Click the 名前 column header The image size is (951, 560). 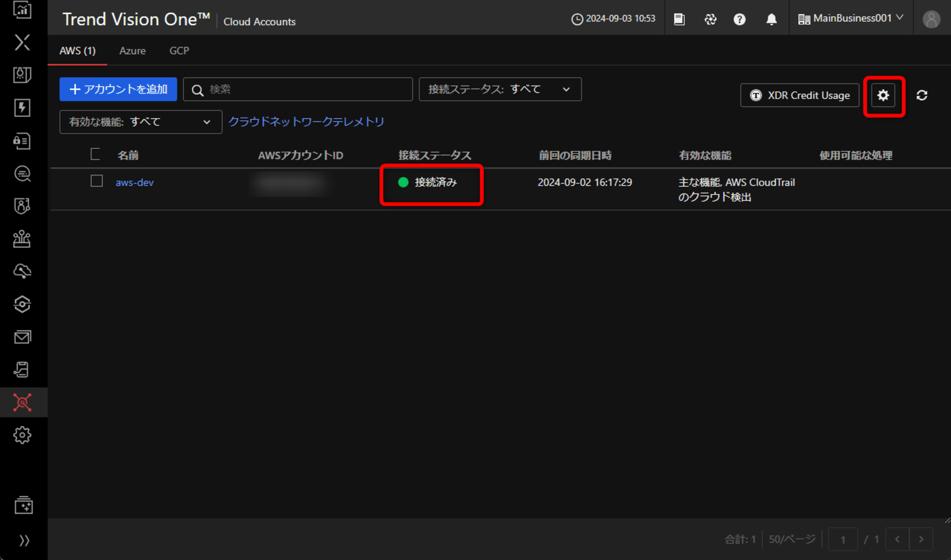coord(128,155)
